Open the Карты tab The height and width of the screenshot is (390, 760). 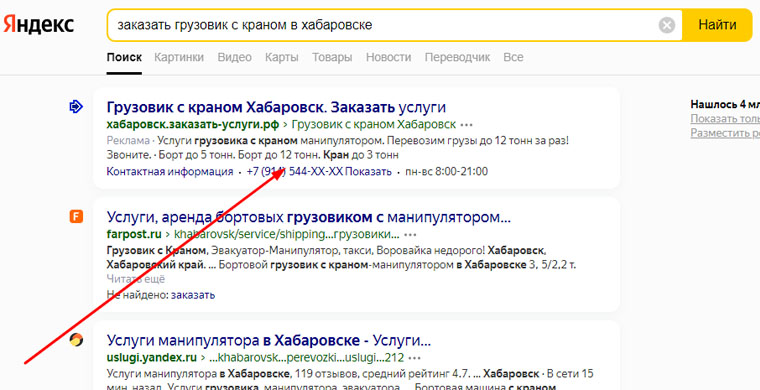coord(282,57)
